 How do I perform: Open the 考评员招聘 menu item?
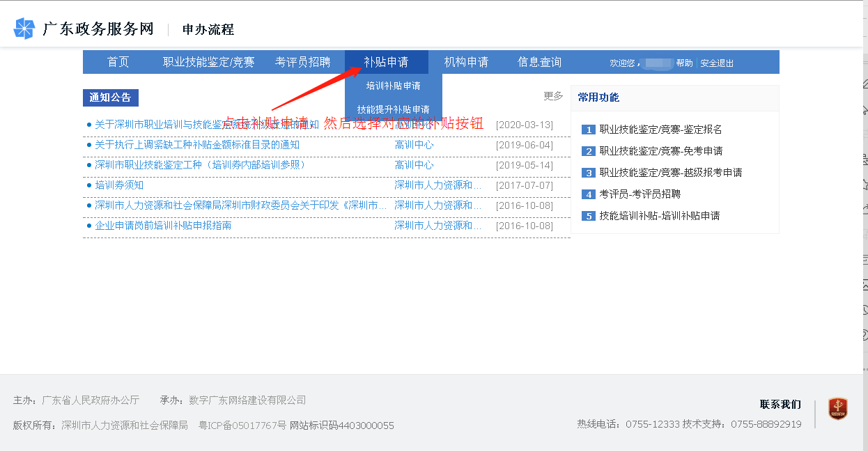point(302,62)
